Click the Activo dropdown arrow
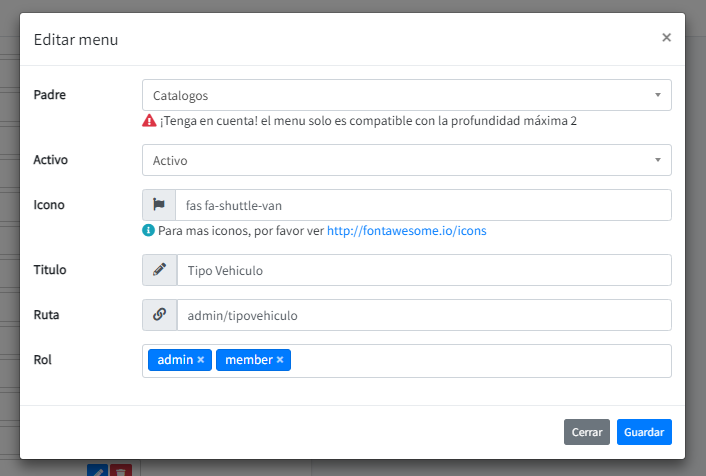This screenshot has height=476, width=706. click(657, 160)
